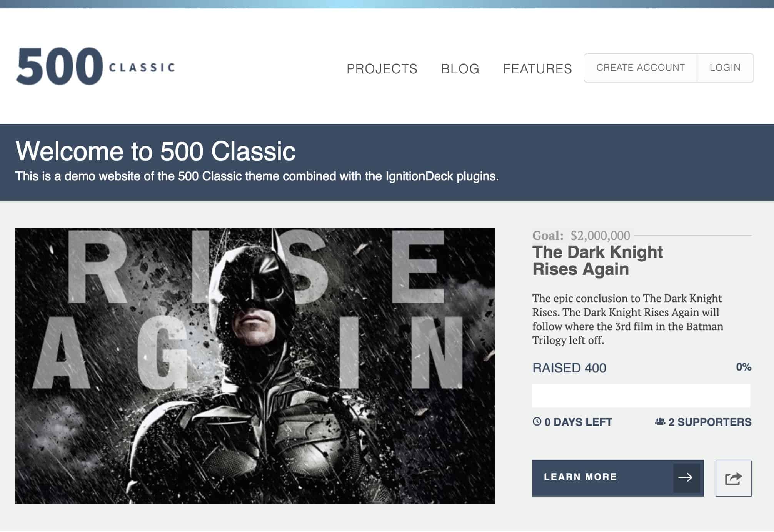
Task: Click the arrow icon in Learn More
Action: [686, 478]
